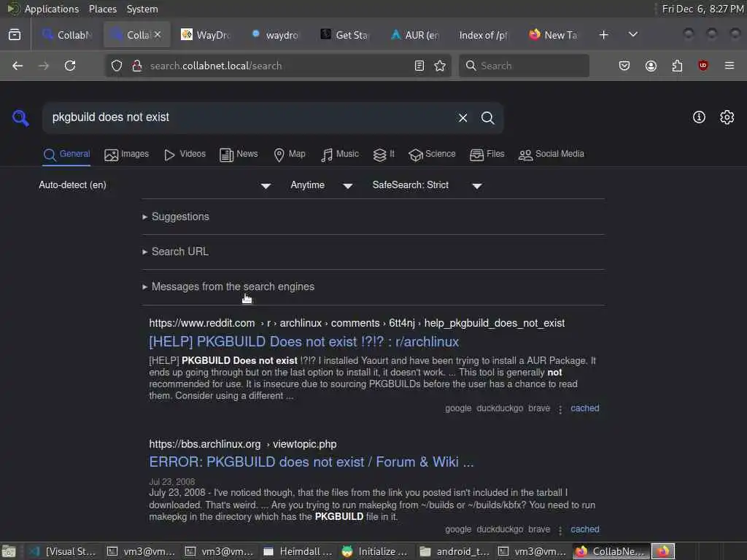Image resolution: width=747 pixels, height=560 pixels.
Task: Open cached link for the bbs.archlinux result
Action: pyautogui.click(x=585, y=529)
